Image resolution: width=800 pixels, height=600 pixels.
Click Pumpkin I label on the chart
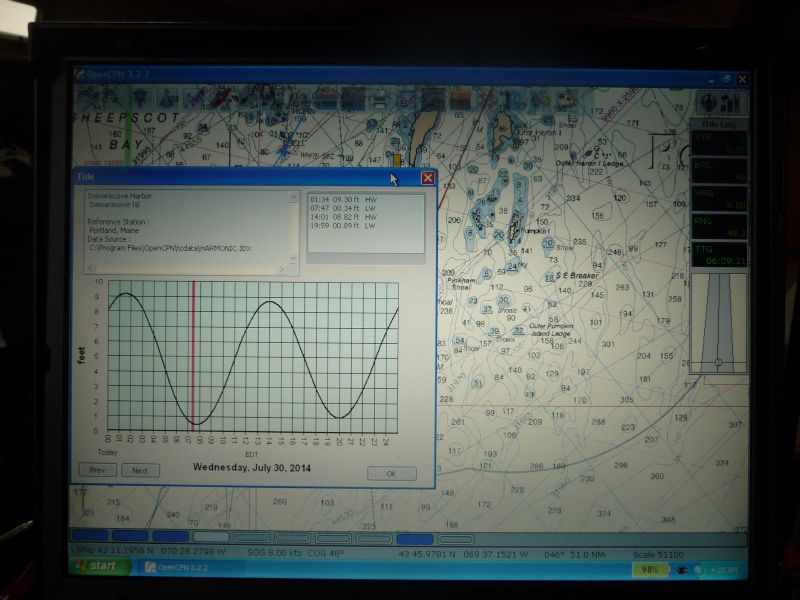(x=537, y=231)
